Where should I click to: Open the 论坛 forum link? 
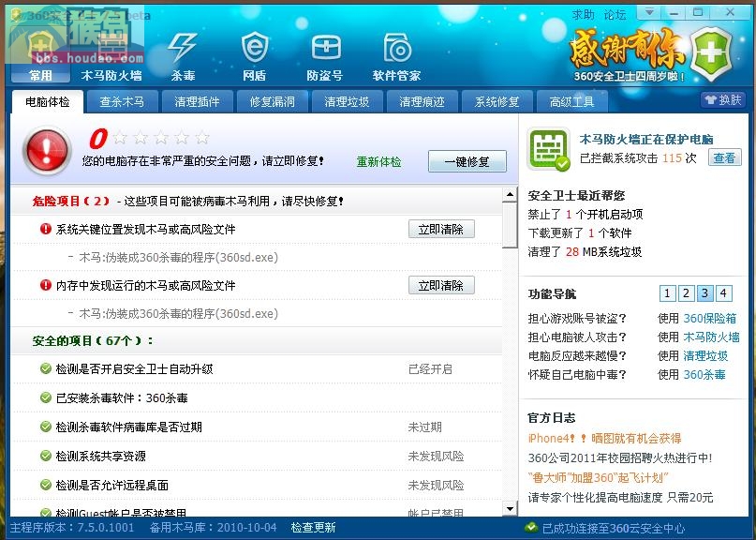pos(615,14)
